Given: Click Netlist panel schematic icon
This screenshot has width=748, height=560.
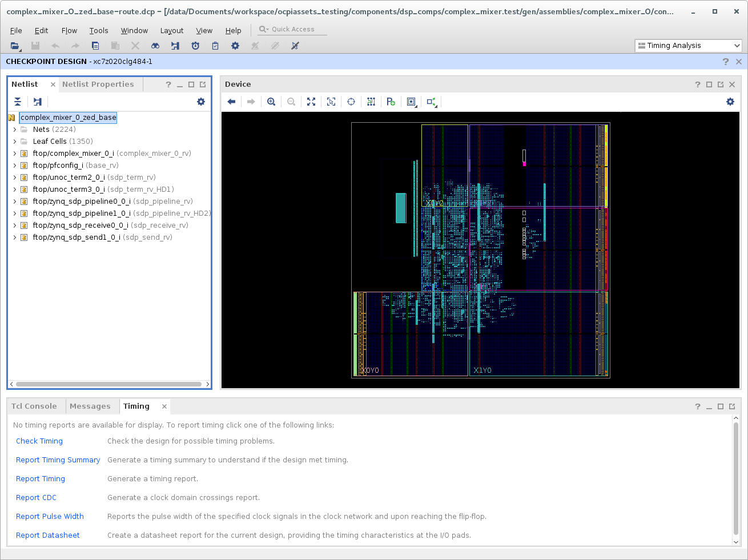Looking at the screenshot, I should click(x=38, y=102).
